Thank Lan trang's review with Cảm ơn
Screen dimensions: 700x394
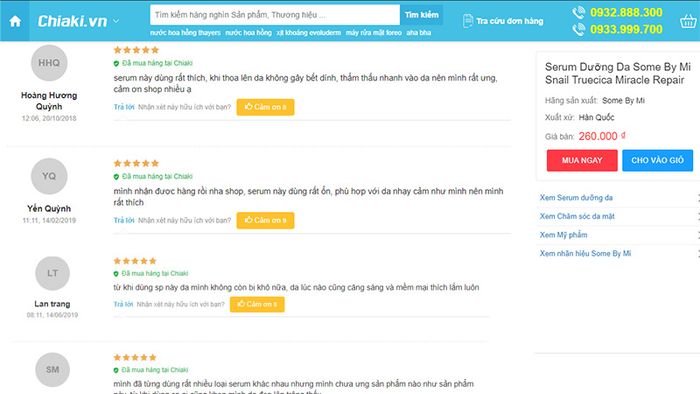pyautogui.click(x=257, y=304)
